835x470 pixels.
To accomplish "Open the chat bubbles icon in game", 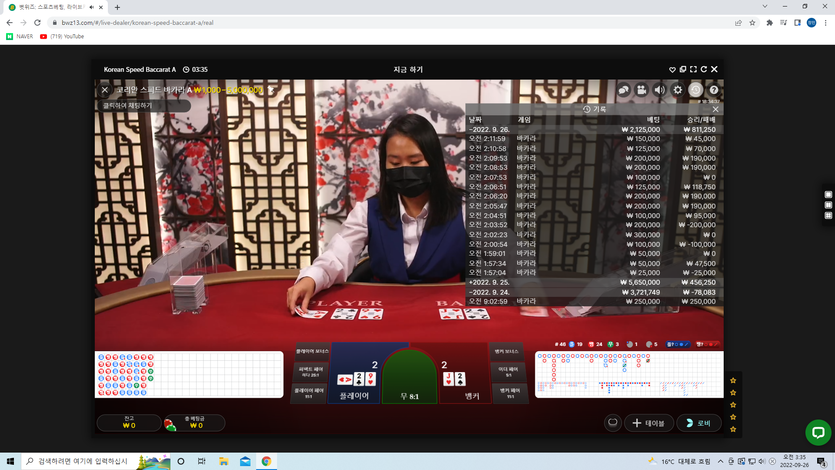I will (624, 90).
